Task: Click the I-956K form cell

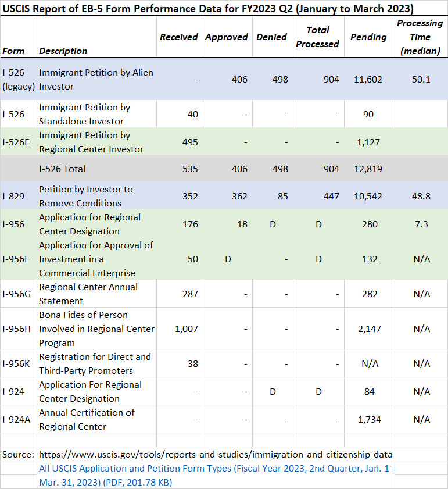Action: pos(13,364)
